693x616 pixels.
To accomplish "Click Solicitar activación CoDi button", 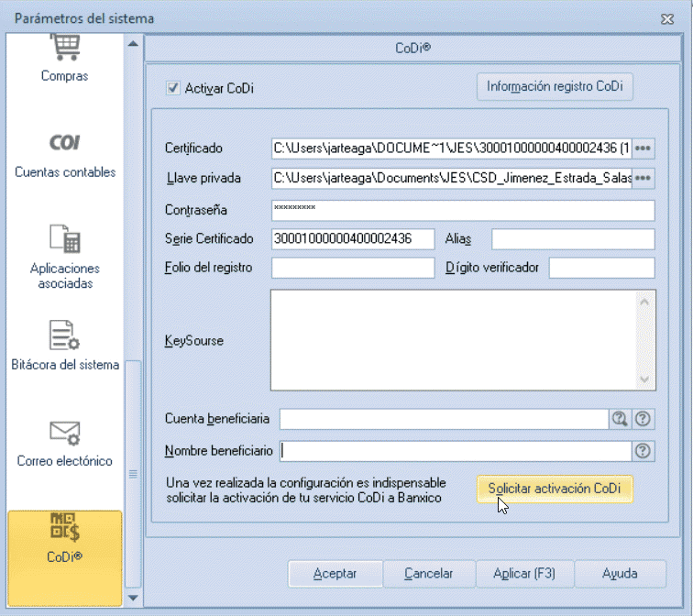I will coord(555,489).
